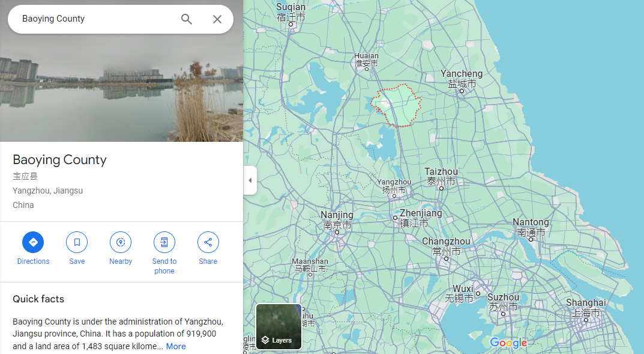Viewport: 644px width, 354px height.
Task: Click the Huaian city label on map
Action: [x=366, y=60]
